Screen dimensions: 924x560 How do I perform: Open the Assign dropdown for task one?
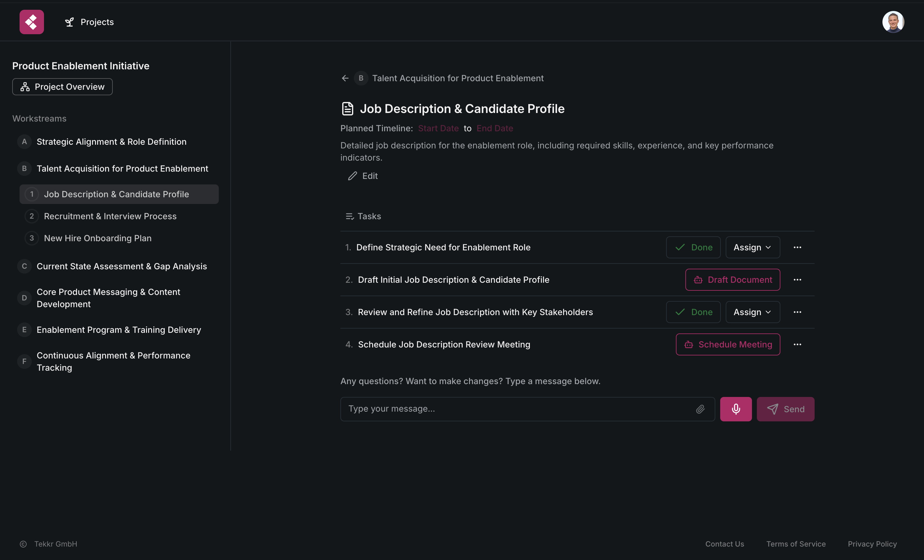(x=752, y=247)
